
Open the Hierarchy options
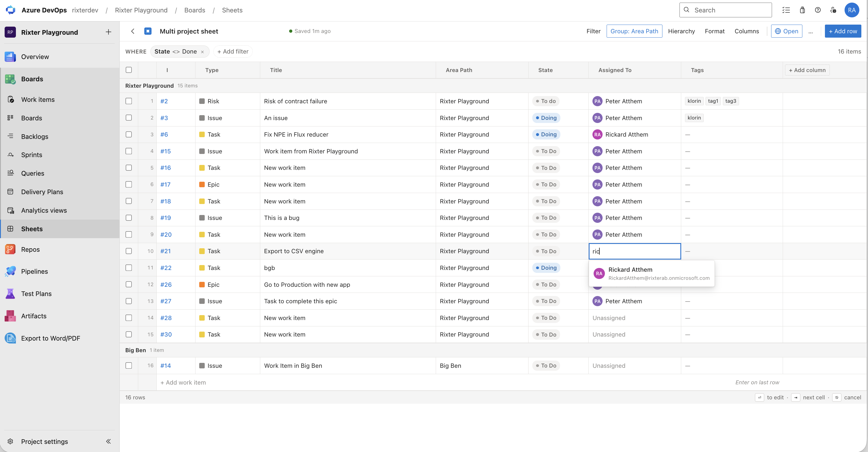(681, 31)
